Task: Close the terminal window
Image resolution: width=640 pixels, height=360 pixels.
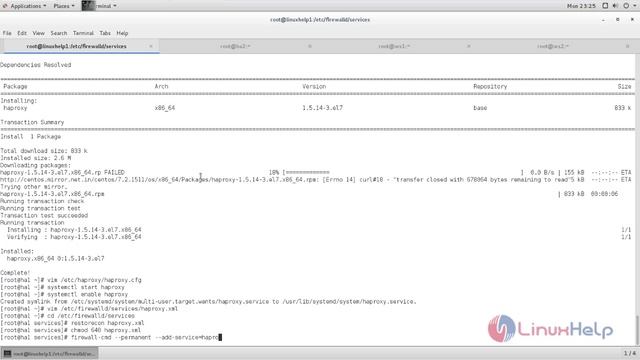Action: pos(632,20)
